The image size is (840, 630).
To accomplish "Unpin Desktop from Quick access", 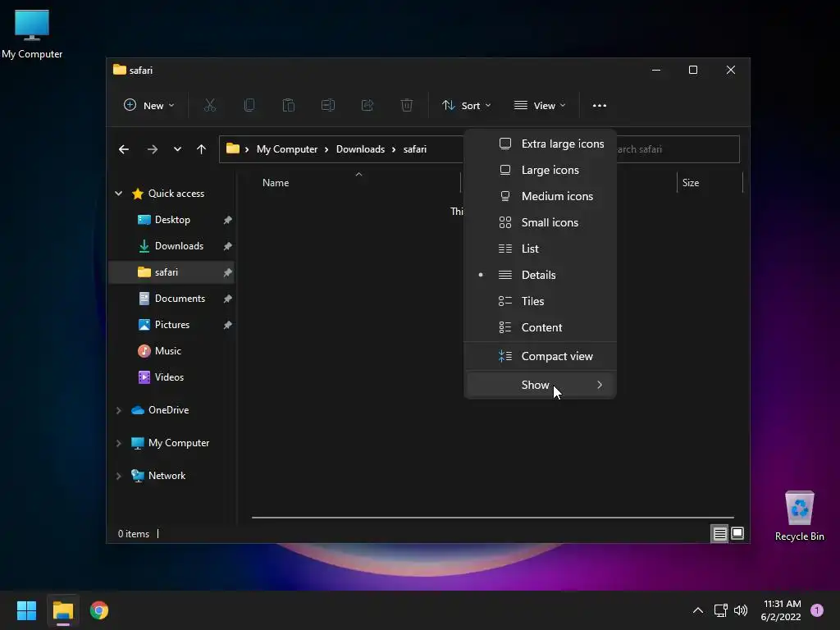I will 228,220.
